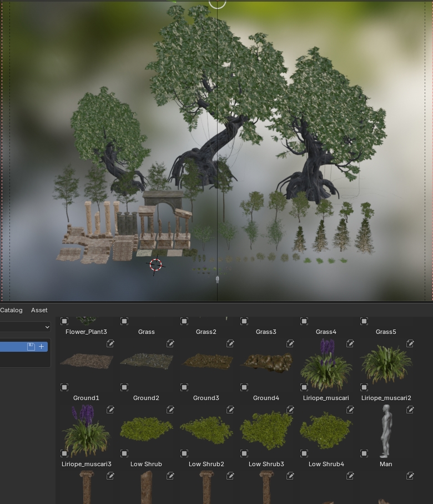Click the object-type icon on Low Shrub2 tile

click(184, 453)
